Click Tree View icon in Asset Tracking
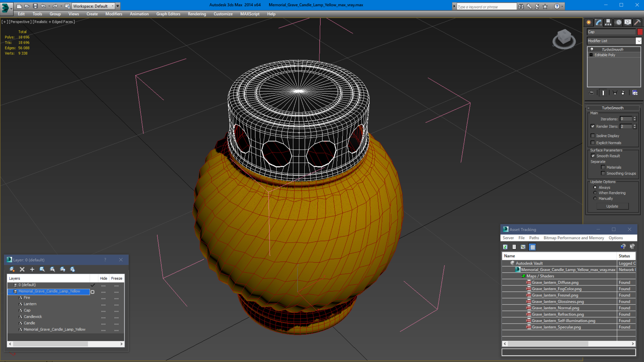 tap(523, 247)
